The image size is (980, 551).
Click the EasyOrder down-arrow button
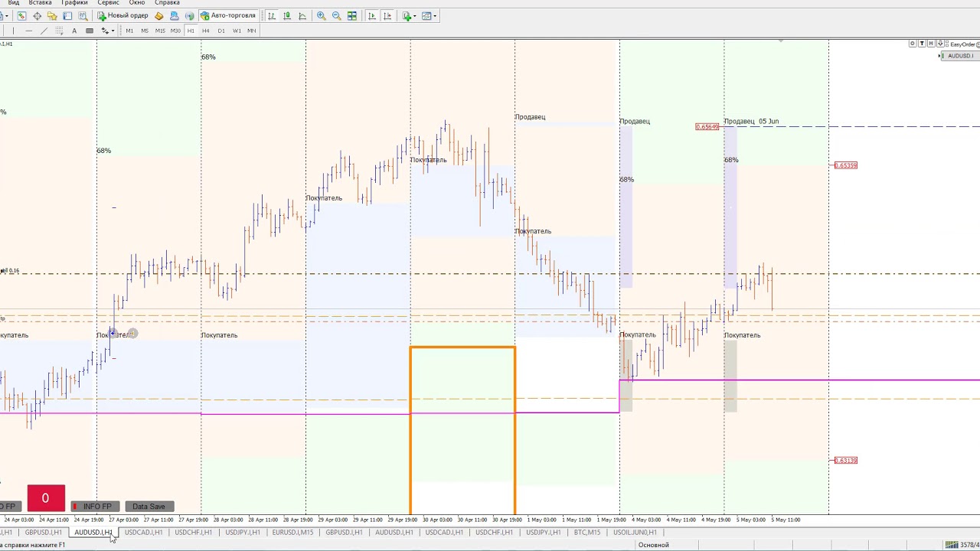pos(940,44)
